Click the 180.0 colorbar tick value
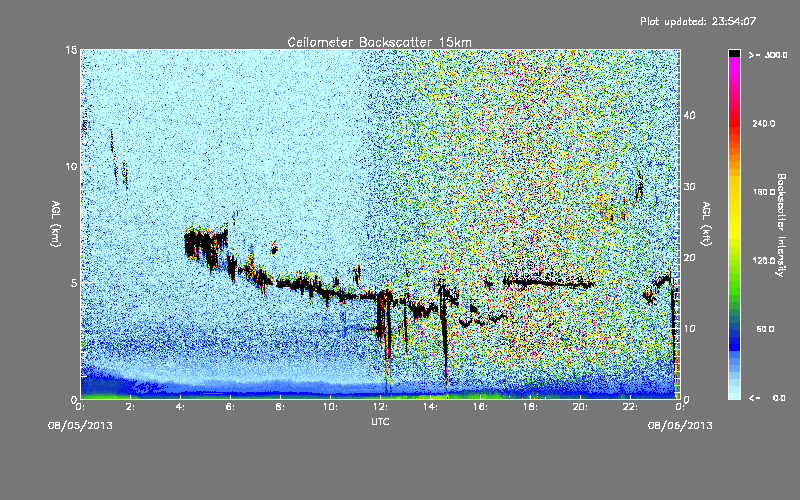The width and height of the screenshot is (800, 500). click(x=764, y=192)
